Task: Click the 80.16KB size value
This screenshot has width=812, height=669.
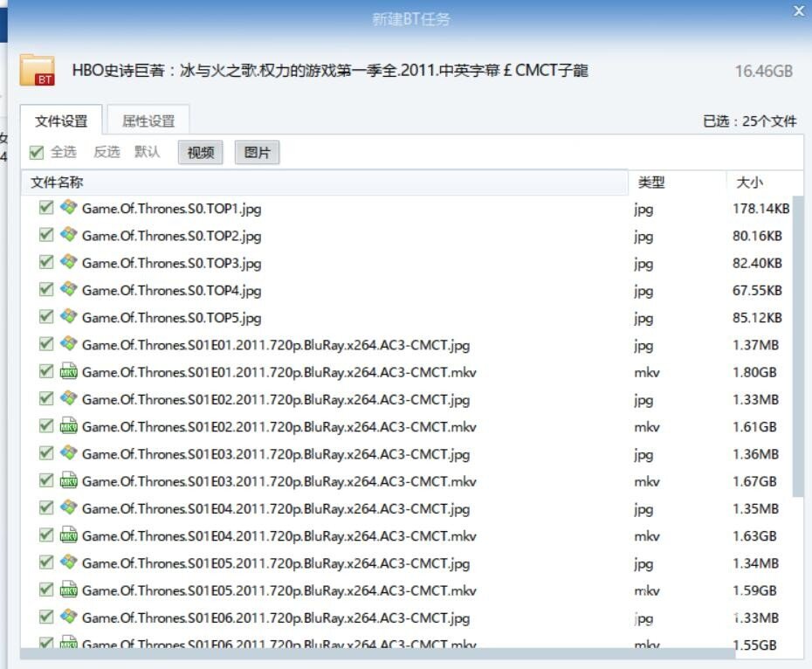Action: pyautogui.click(x=757, y=236)
